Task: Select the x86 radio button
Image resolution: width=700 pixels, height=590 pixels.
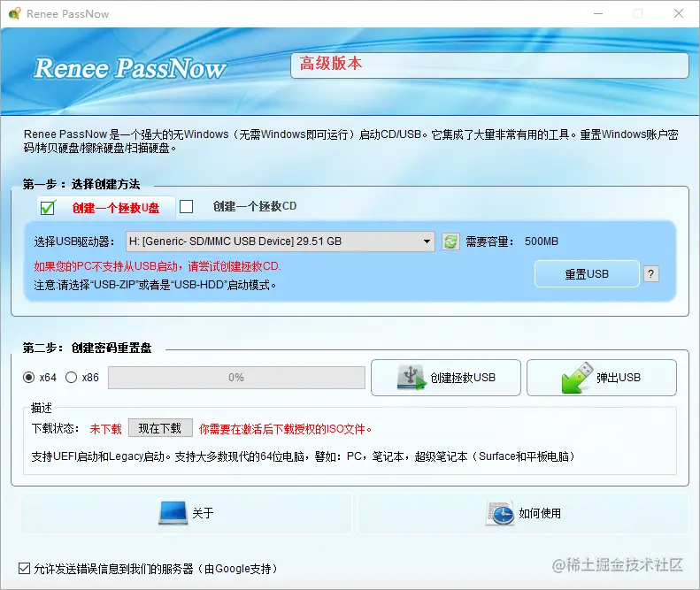Action: pyautogui.click(x=71, y=378)
